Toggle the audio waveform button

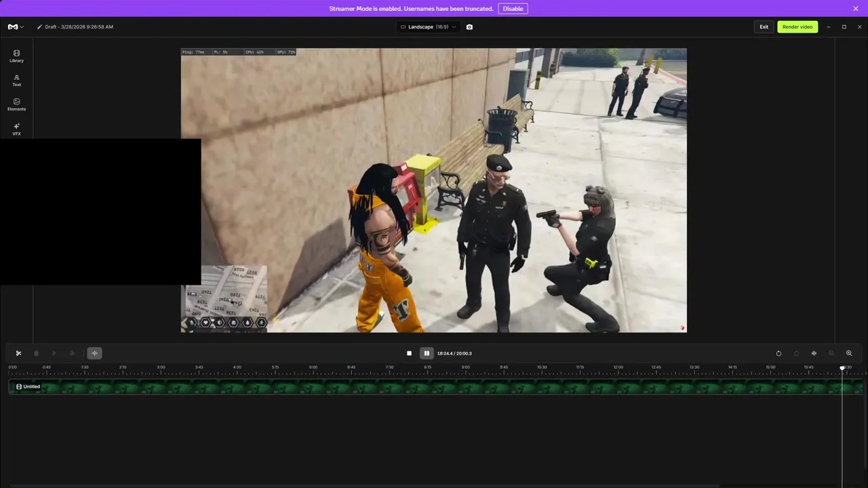coord(94,353)
